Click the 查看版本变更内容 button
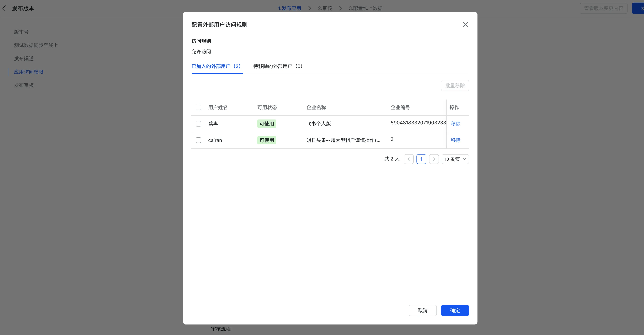The height and width of the screenshot is (335, 644). coord(604,8)
